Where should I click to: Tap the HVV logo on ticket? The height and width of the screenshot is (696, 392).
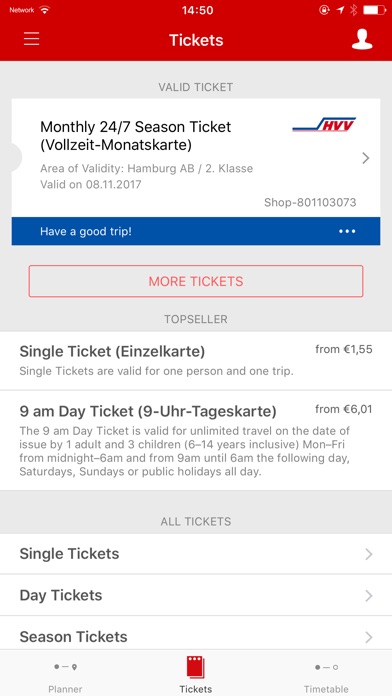point(325,125)
